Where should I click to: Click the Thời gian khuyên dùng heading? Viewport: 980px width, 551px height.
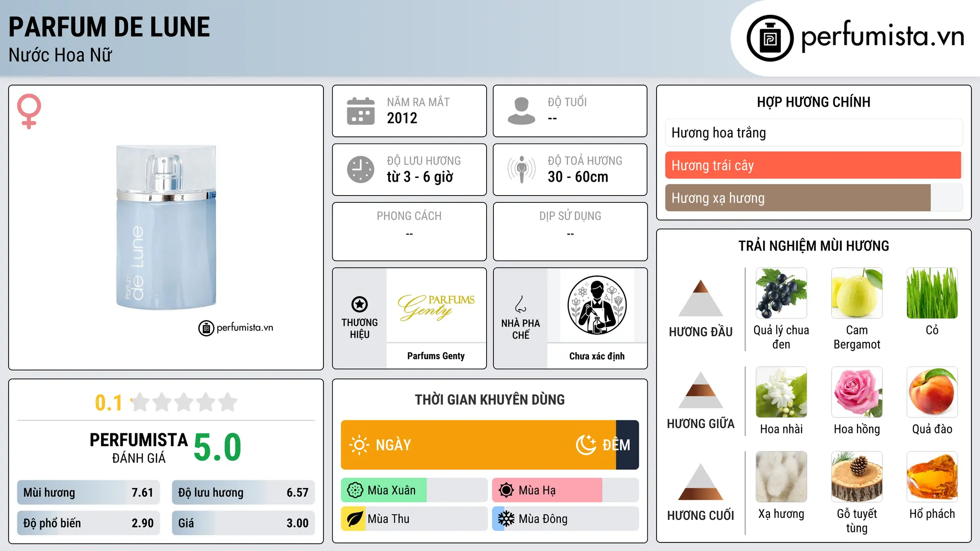[490, 399]
